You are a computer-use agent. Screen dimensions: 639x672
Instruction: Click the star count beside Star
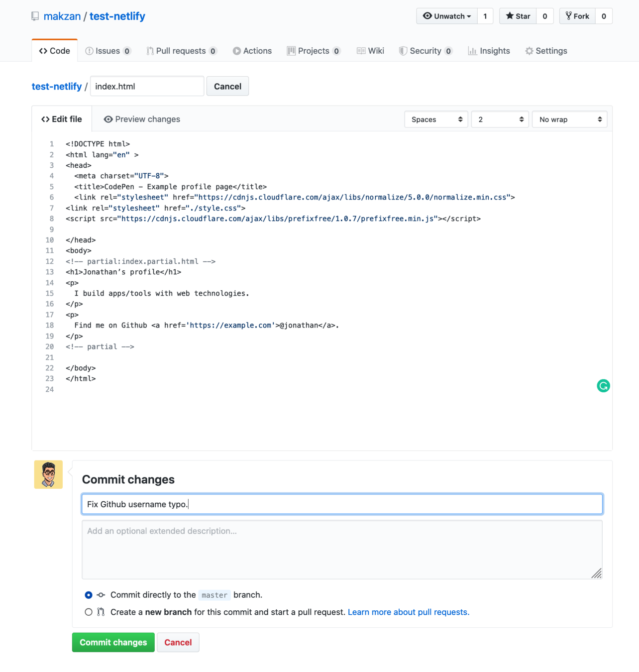tap(545, 16)
